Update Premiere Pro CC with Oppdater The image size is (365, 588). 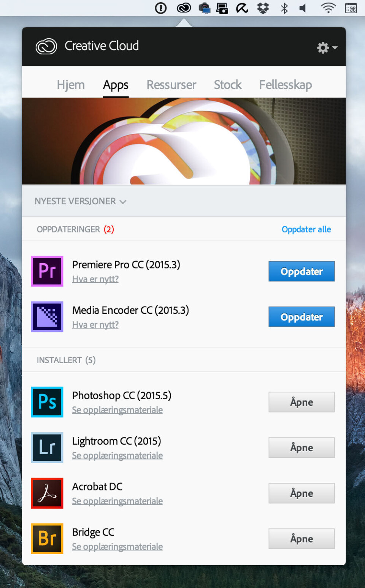[302, 271]
